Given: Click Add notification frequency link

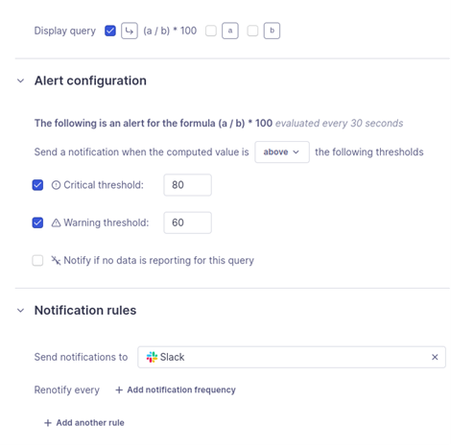Looking at the screenshot, I should click(x=176, y=390).
